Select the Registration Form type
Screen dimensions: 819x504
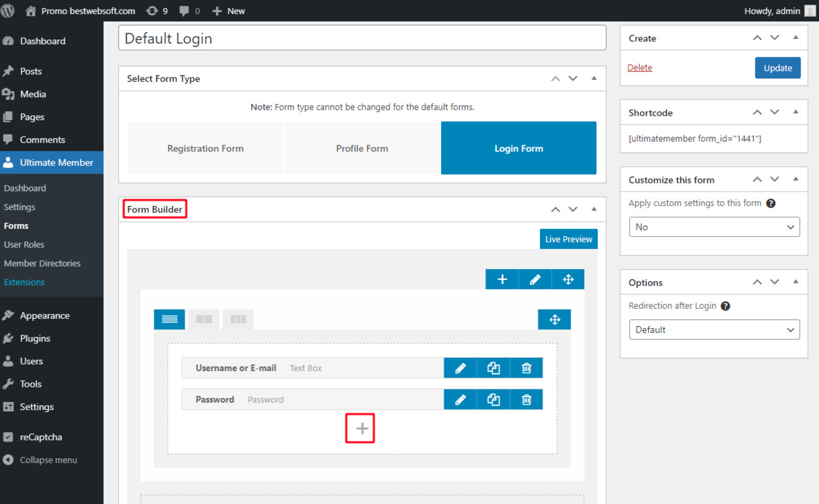click(x=205, y=148)
